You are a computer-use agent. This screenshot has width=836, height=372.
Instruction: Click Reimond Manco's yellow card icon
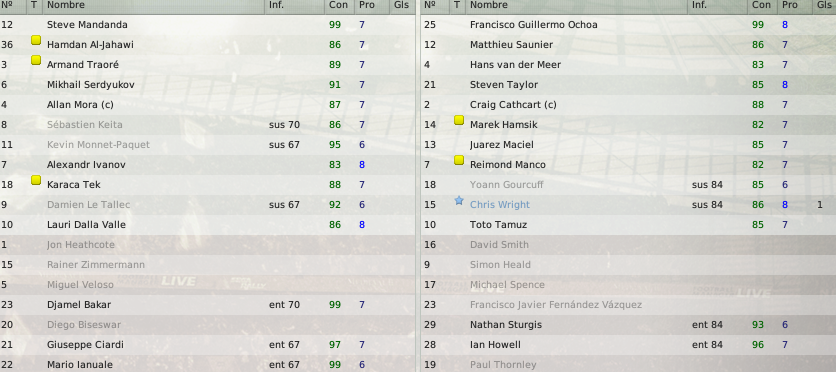(459, 160)
